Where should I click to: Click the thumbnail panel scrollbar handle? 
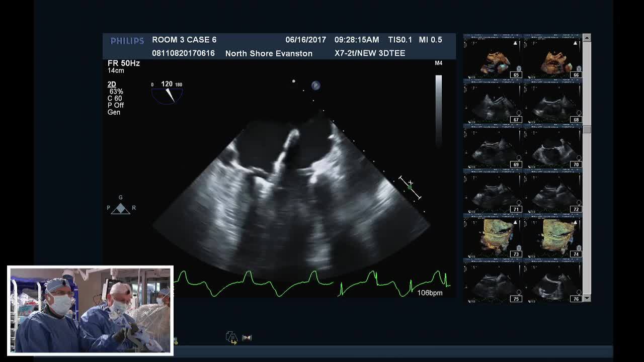tap(587, 129)
